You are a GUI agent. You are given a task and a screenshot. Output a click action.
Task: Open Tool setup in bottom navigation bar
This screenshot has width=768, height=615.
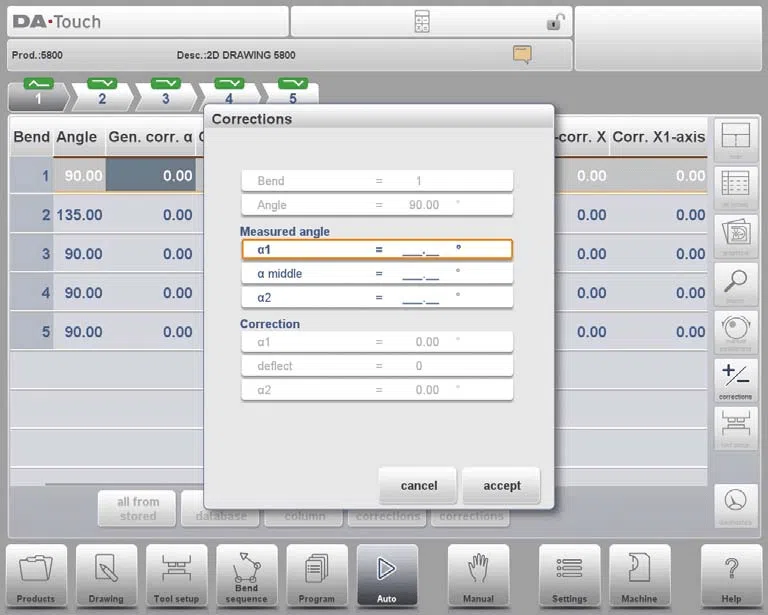click(x=176, y=576)
